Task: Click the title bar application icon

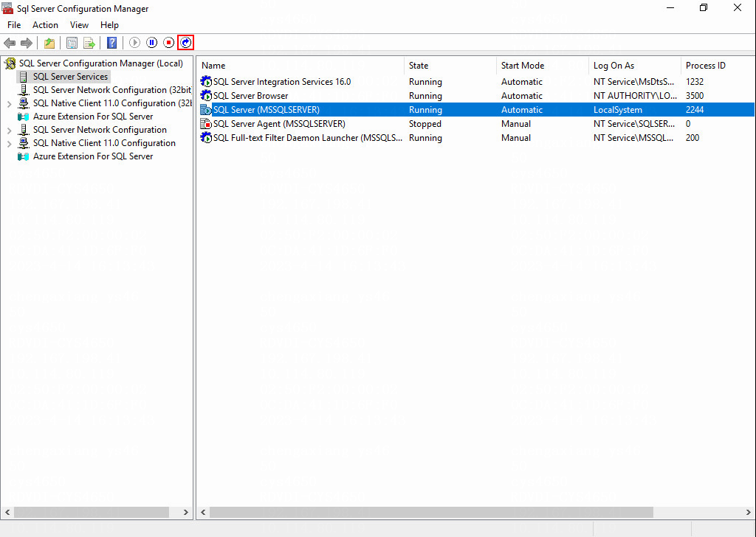Action: [7, 8]
